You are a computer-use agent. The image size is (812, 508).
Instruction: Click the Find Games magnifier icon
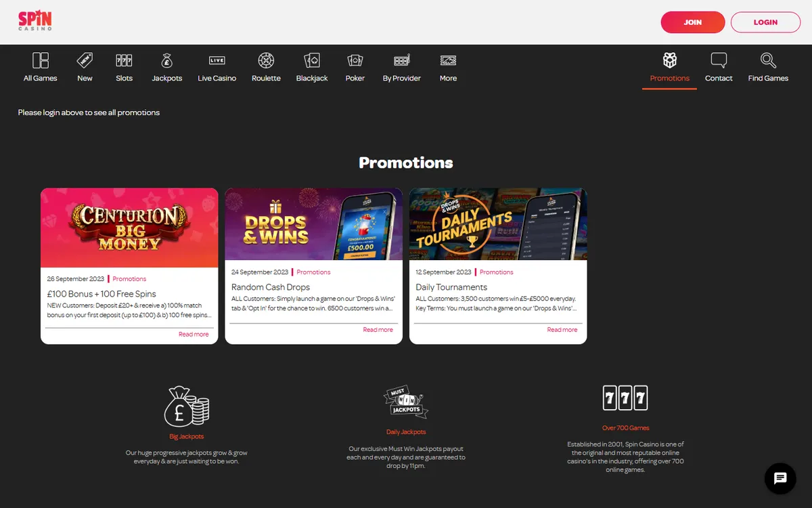(x=768, y=60)
